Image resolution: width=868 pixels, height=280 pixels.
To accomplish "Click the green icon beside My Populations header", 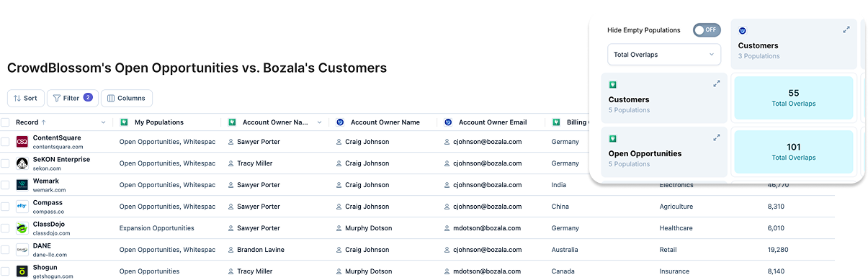I will pos(124,122).
